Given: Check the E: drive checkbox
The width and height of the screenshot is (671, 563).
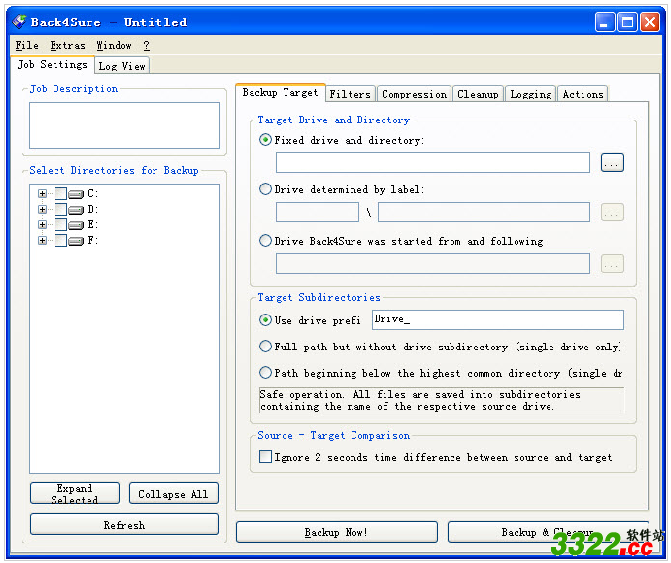Looking at the screenshot, I should click(61, 225).
